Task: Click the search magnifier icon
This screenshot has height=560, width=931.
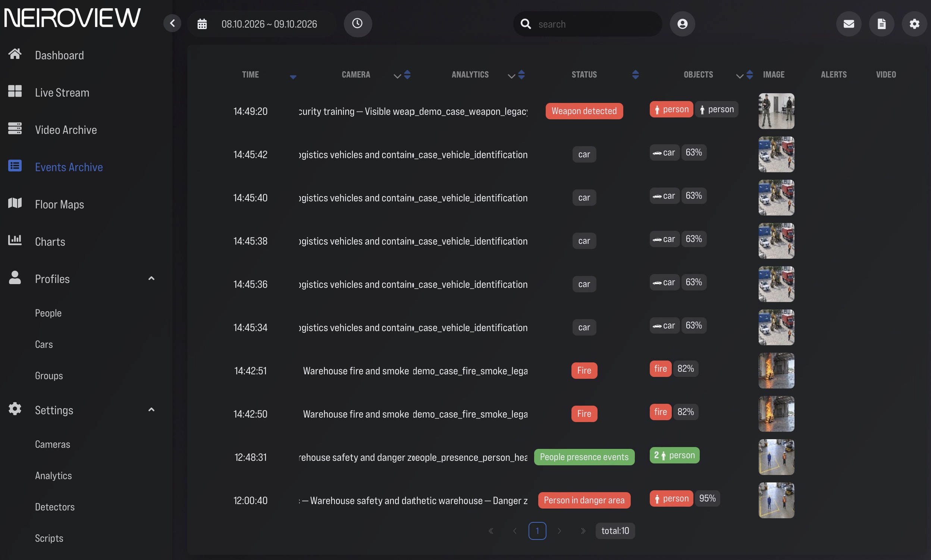Action: pos(526,24)
